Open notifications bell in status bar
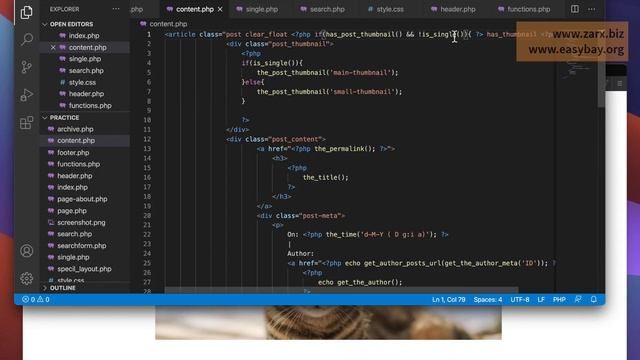 [x=594, y=300]
